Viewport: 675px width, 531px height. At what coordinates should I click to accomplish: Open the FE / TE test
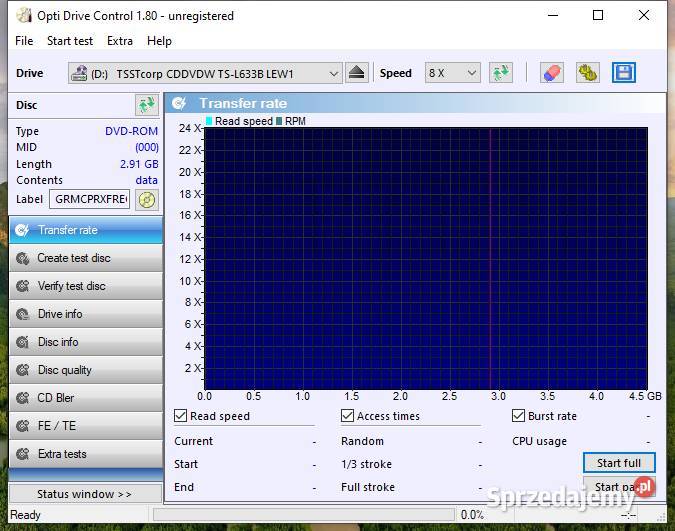point(86,426)
